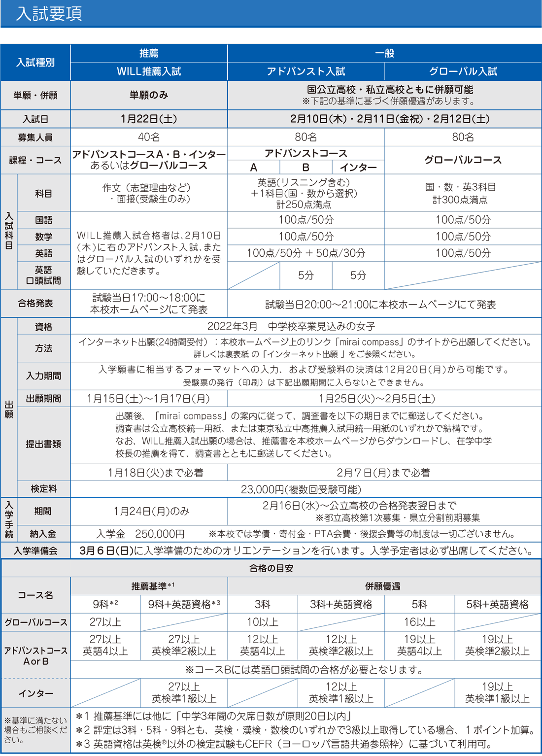Click 10以上 in グローバルコース row
Viewport: 542px width, 756px height.
coord(263,622)
